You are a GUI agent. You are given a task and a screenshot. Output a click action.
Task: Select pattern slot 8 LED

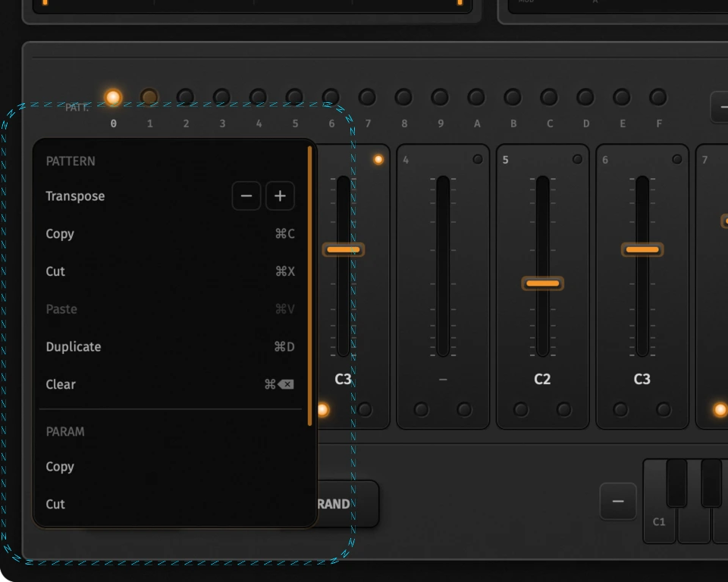(x=403, y=98)
